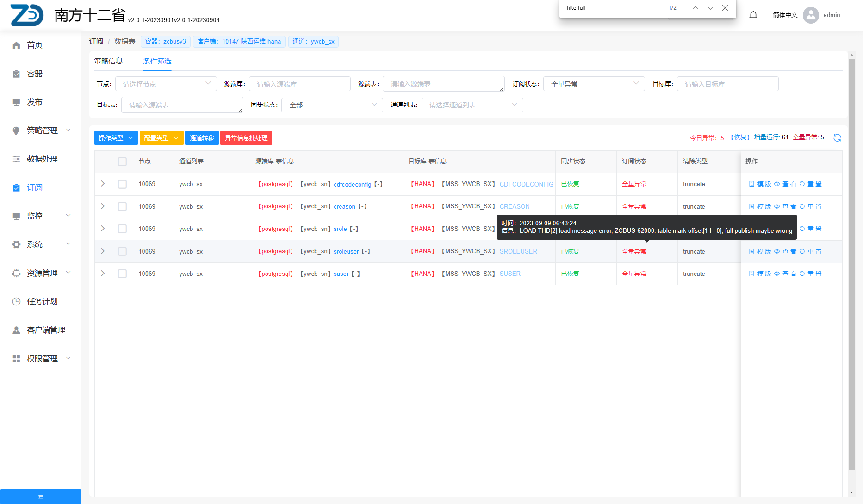Click the vertical page scrollbar
The image size is (863, 504).
click(851, 259)
